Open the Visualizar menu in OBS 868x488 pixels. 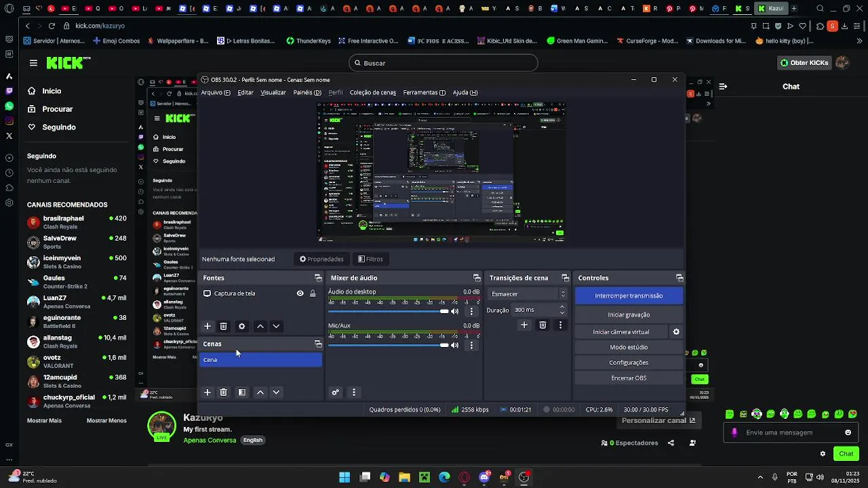273,92
